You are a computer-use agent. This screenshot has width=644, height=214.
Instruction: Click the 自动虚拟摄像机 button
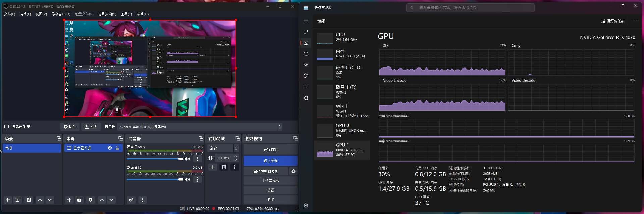coord(266,171)
